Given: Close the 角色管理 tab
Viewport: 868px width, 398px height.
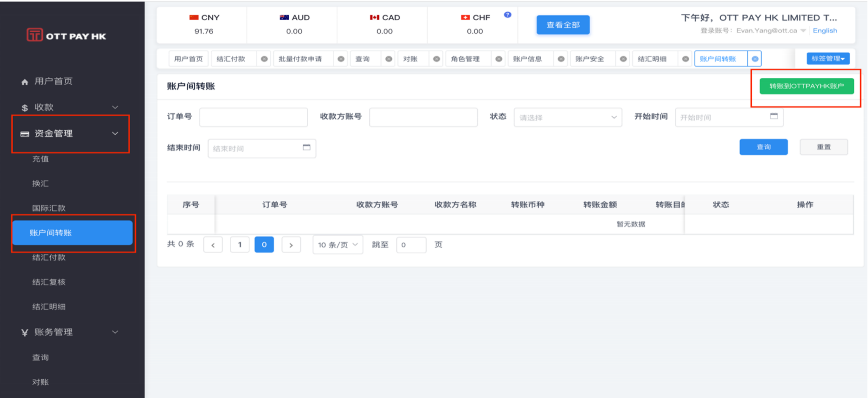Looking at the screenshot, I should click(499, 59).
